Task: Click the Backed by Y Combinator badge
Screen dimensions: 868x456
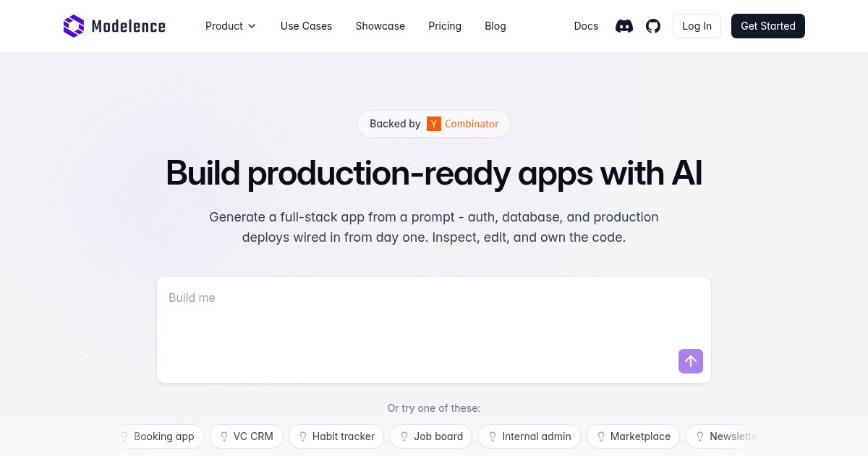Action: 434,124
